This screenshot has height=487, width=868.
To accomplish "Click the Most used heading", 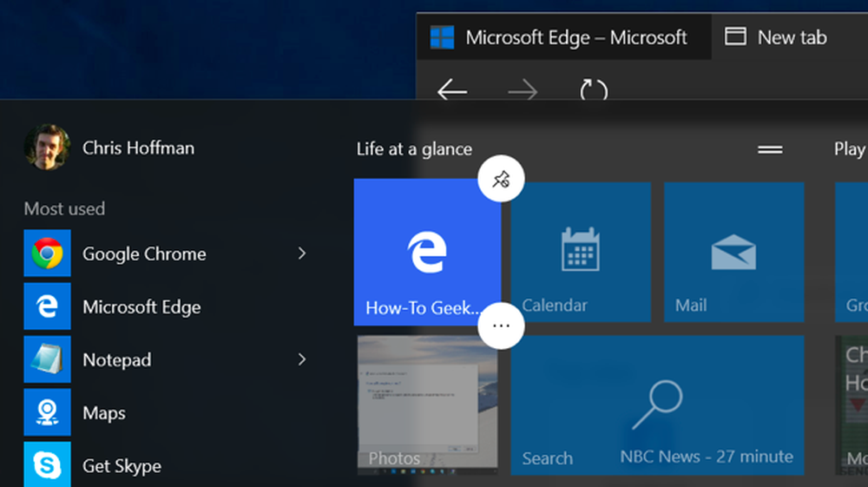I will click(x=64, y=208).
